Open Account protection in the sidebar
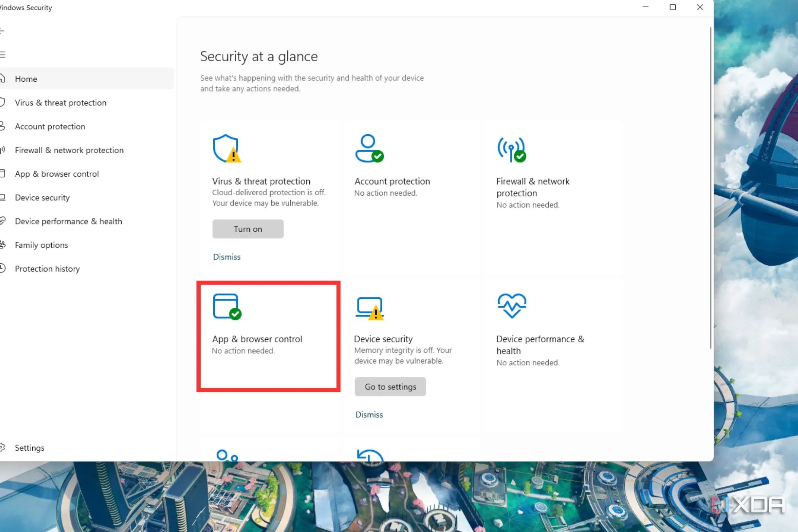This screenshot has height=532, width=798. 50,126
